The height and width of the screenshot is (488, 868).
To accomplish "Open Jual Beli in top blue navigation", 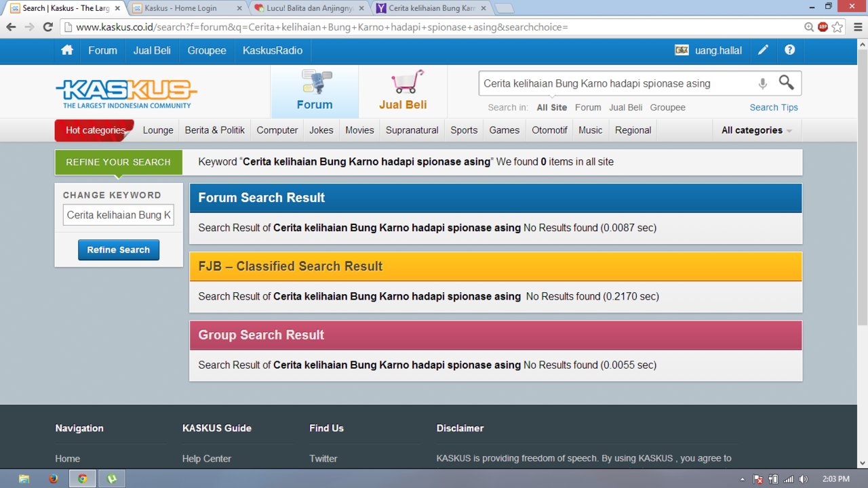I will (x=152, y=50).
